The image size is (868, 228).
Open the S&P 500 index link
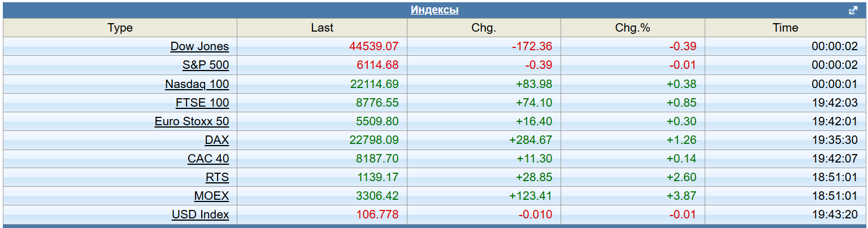[x=206, y=65]
